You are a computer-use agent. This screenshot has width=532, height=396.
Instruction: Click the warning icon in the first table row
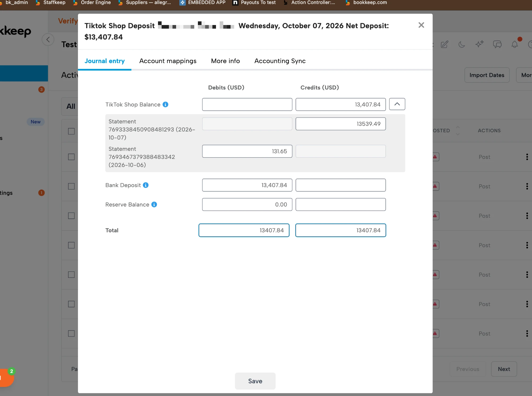[x=435, y=157]
